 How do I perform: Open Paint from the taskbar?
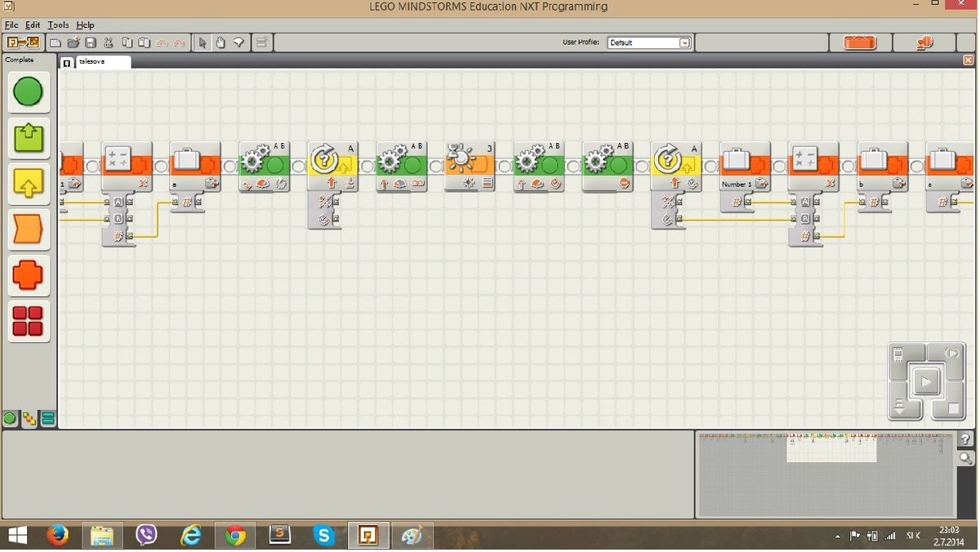(412, 536)
